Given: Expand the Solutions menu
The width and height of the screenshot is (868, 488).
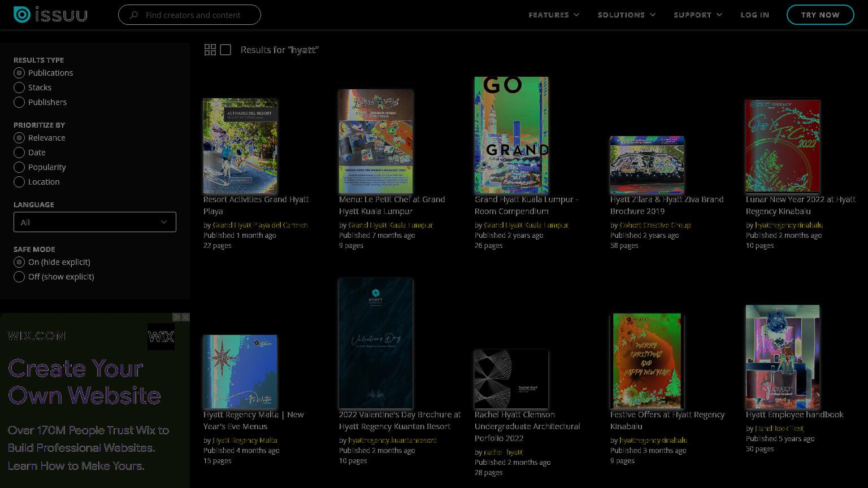Looking at the screenshot, I should pos(627,15).
